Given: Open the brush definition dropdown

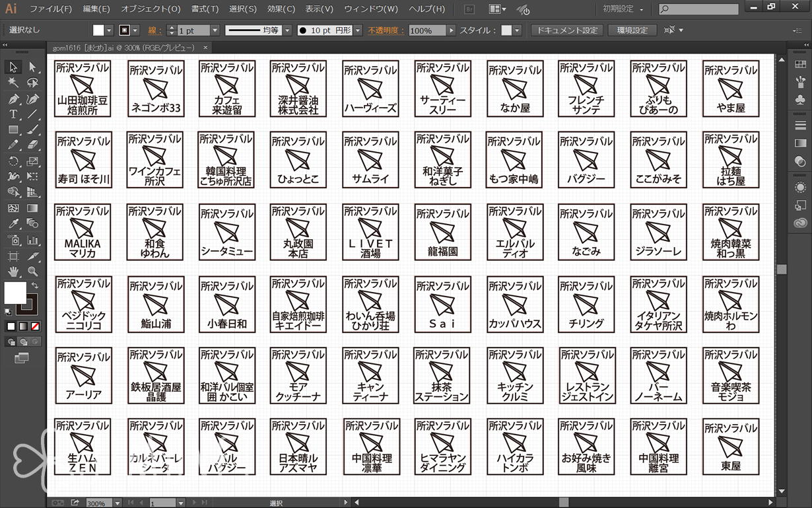Looking at the screenshot, I should (x=358, y=30).
